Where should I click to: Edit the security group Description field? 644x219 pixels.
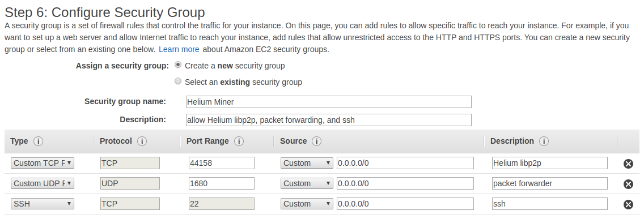pyautogui.click(x=329, y=120)
